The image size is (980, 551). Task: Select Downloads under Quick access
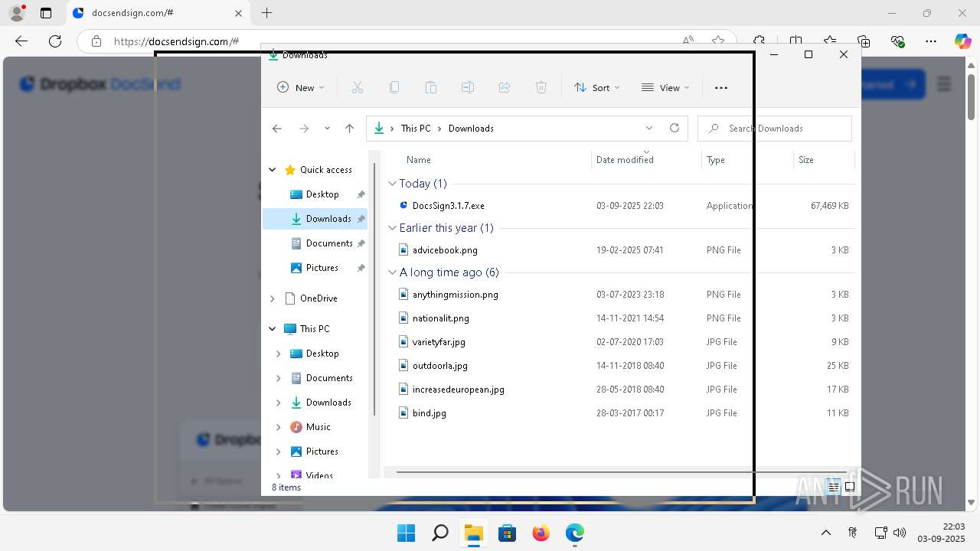[315, 219]
